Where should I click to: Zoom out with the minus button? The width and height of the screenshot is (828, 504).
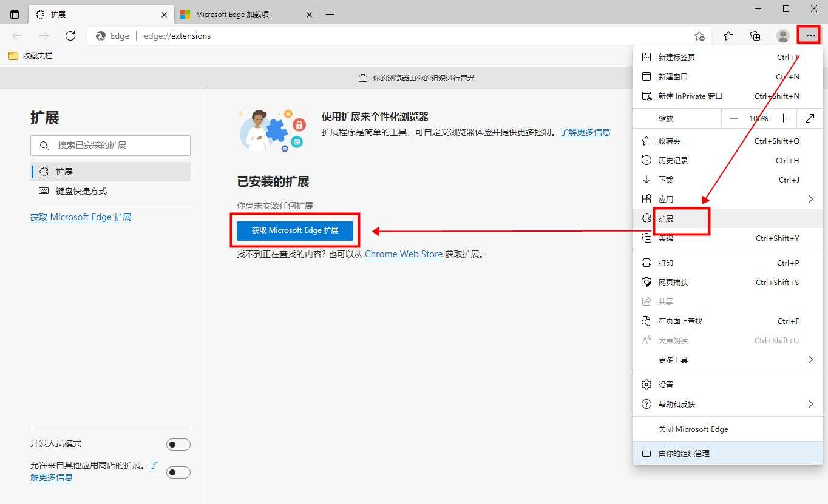734,118
